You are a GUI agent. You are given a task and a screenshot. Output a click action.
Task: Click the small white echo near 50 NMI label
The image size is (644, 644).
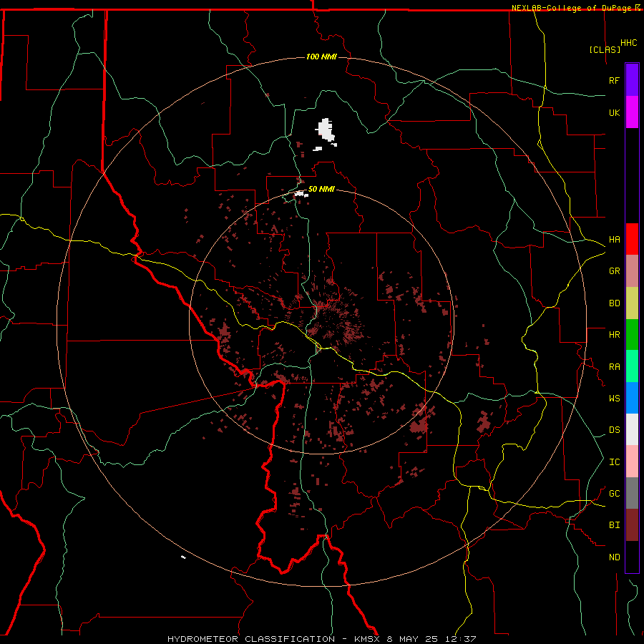[x=301, y=194]
